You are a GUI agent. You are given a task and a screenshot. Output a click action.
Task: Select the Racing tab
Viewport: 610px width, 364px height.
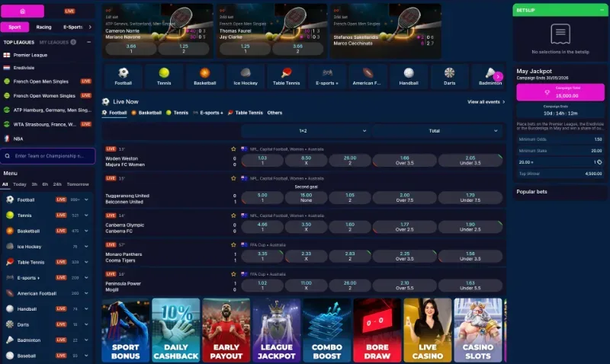coord(43,27)
